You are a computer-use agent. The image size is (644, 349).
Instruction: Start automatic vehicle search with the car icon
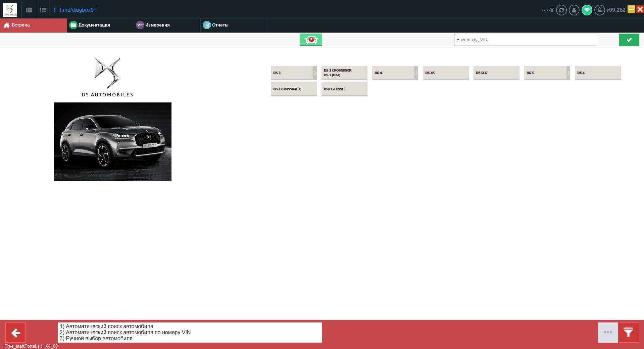311,40
